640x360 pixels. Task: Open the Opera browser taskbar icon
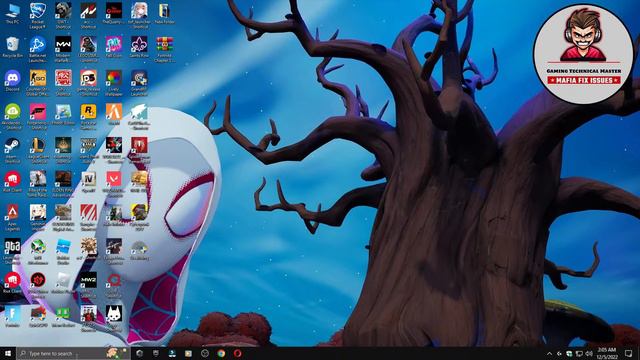click(x=238, y=353)
